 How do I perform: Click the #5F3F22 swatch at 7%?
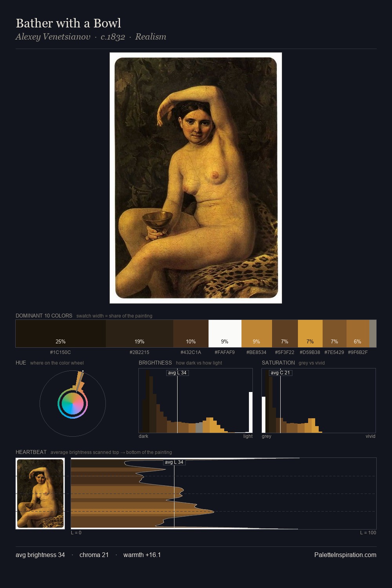click(x=285, y=334)
